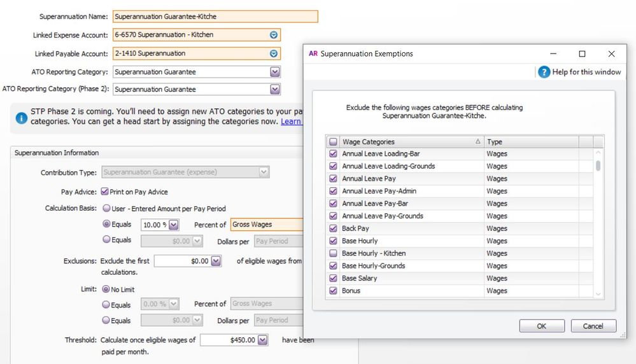636x364 pixels.
Task: Click sort arrow in Wage Categories header
Action: pyautogui.click(x=477, y=142)
